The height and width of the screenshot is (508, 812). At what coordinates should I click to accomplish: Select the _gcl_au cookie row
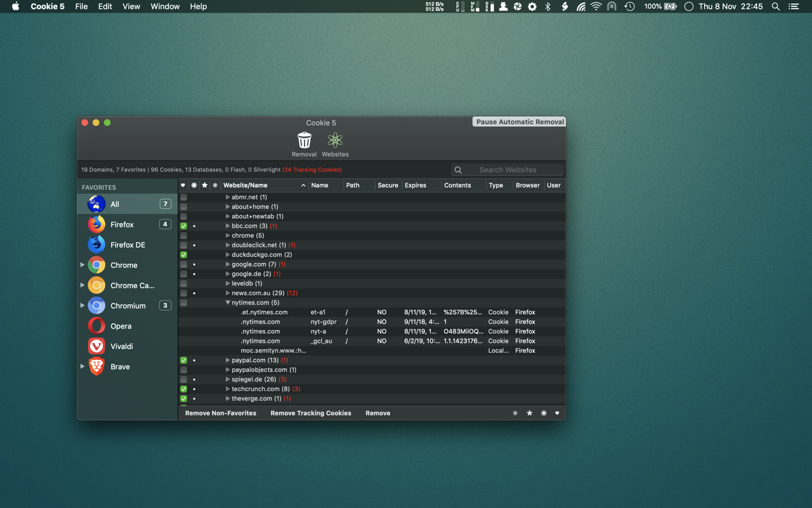(x=372, y=341)
